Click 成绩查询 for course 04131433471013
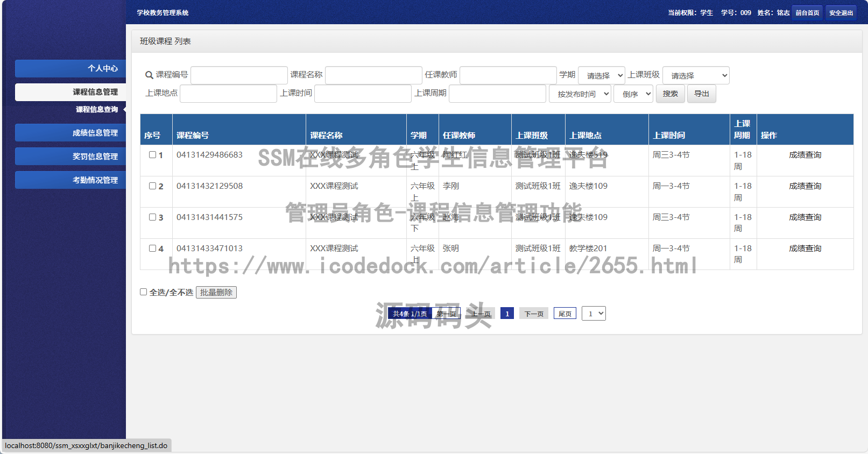 point(805,249)
